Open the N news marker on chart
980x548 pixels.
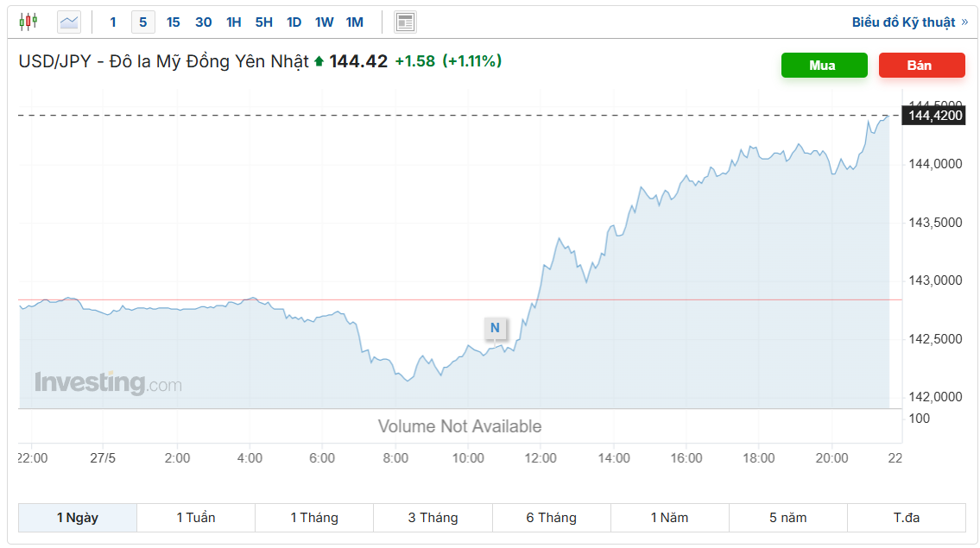click(x=495, y=328)
